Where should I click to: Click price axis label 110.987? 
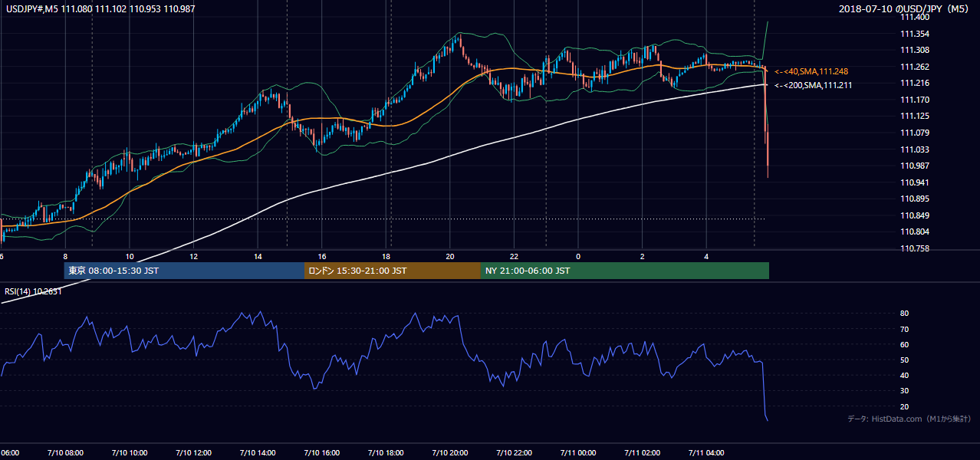(x=915, y=166)
